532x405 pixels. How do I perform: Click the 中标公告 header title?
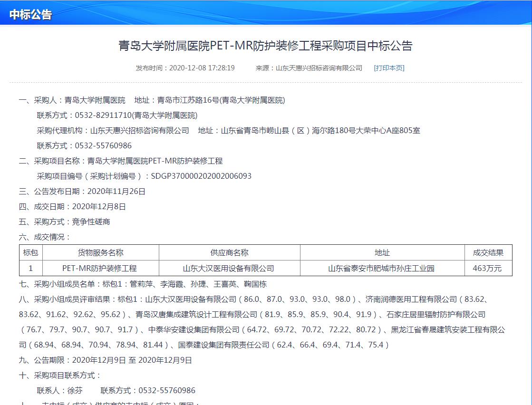30,15
